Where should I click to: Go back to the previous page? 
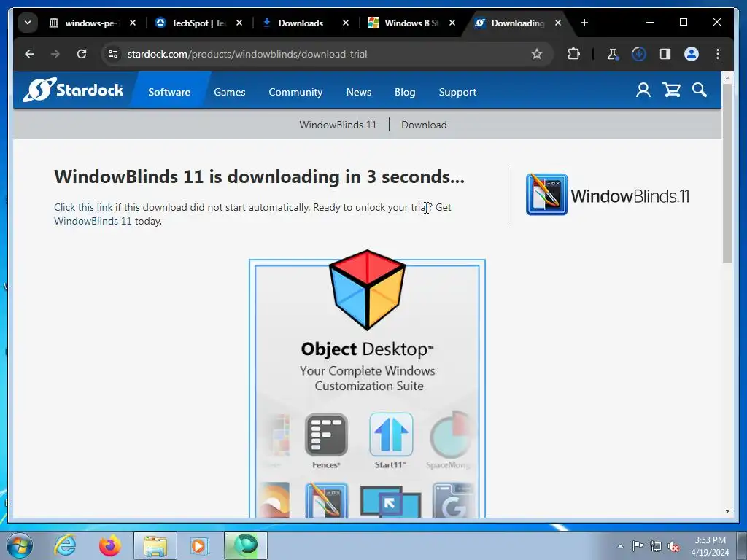point(29,54)
